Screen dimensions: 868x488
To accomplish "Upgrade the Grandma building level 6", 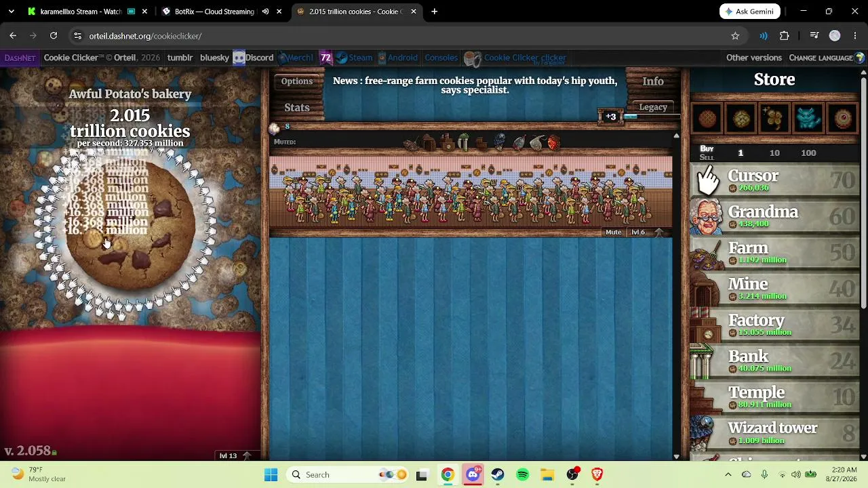I will click(658, 232).
